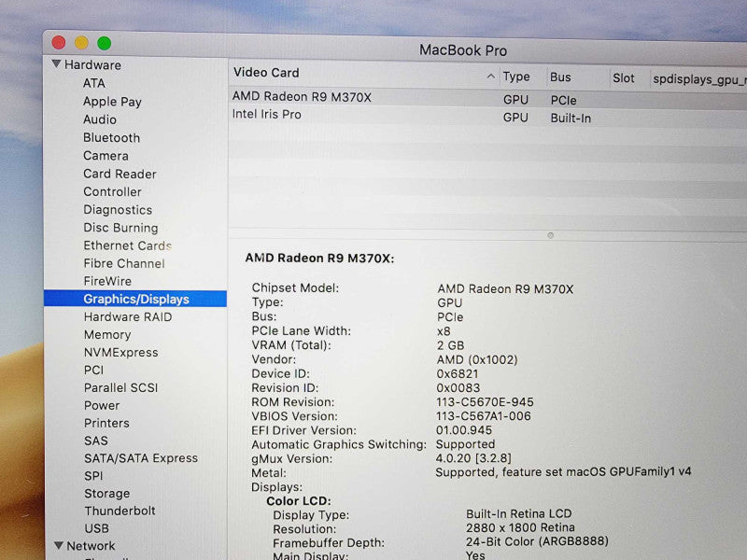Choose Printers in the sidebar
The height and width of the screenshot is (560, 747).
[x=106, y=423]
